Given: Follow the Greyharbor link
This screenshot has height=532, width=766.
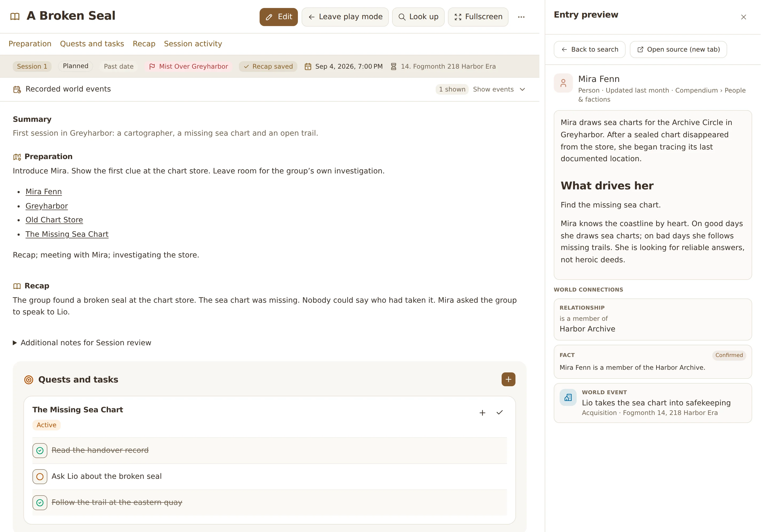Looking at the screenshot, I should click(x=47, y=206).
